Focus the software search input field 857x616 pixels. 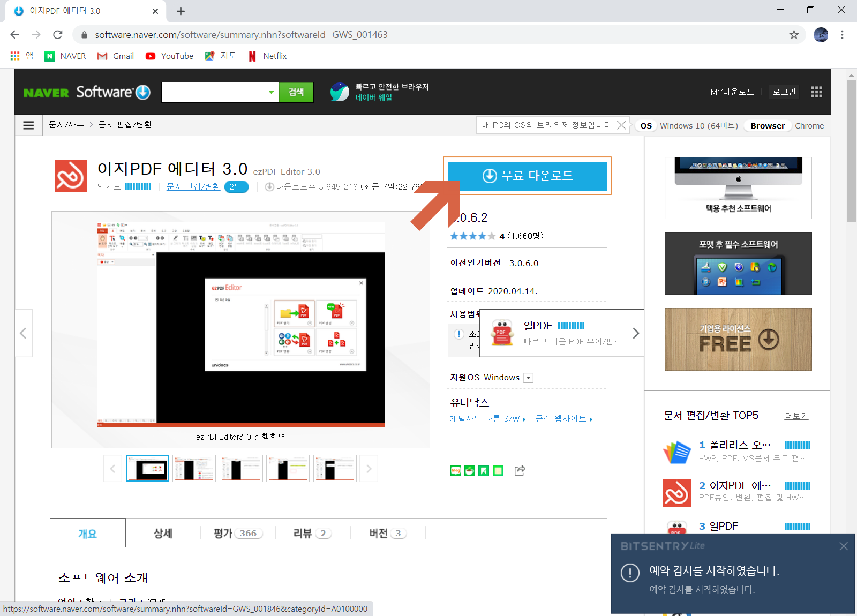pyautogui.click(x=213, y=92)
